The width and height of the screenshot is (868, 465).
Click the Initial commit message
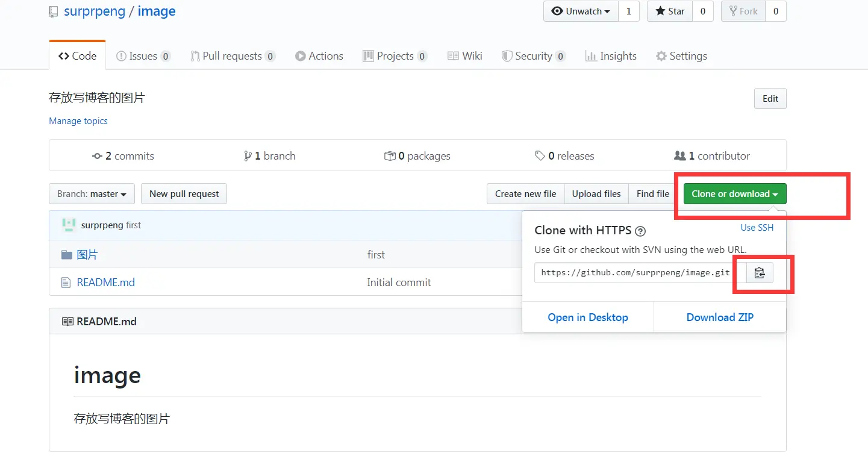pyautogui.click(x=399, y=282)
